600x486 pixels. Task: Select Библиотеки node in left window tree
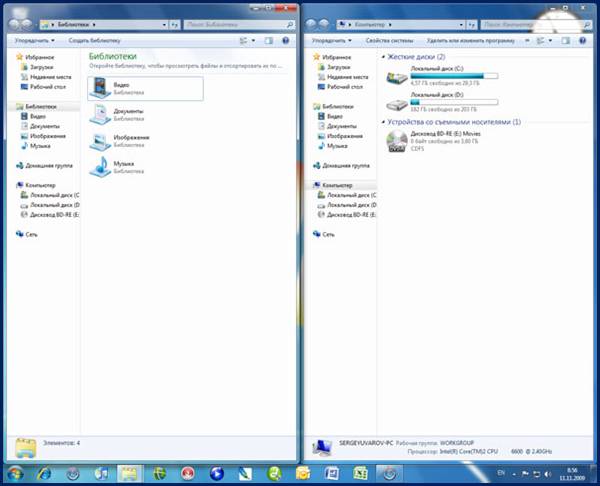(x=43, y=106)
